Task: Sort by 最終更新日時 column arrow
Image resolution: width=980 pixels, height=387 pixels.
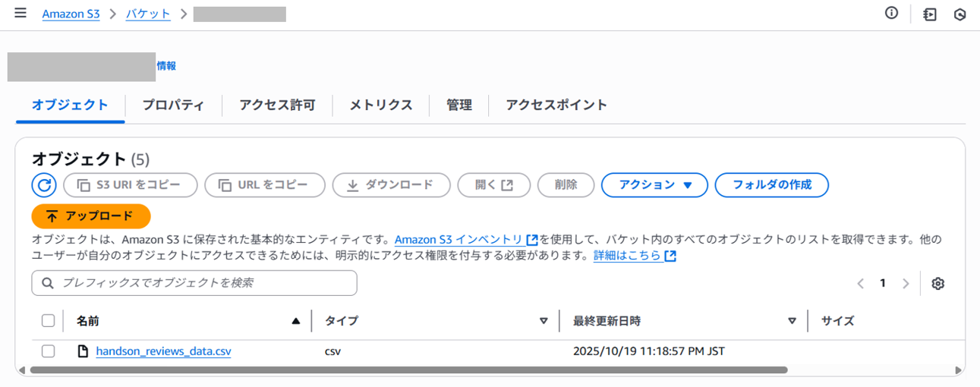Action: 792,321
